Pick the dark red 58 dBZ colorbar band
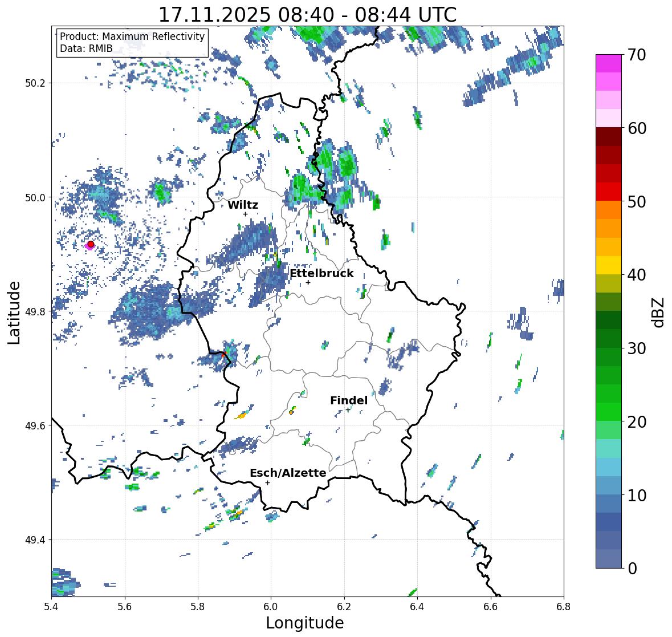This screenshot has width=672, height=637. click(609, 137)
